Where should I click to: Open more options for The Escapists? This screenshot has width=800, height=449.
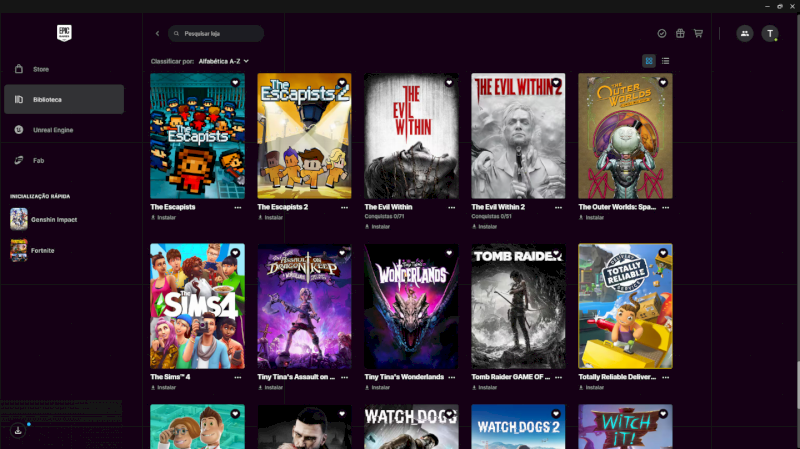click(x=238, y=208)
